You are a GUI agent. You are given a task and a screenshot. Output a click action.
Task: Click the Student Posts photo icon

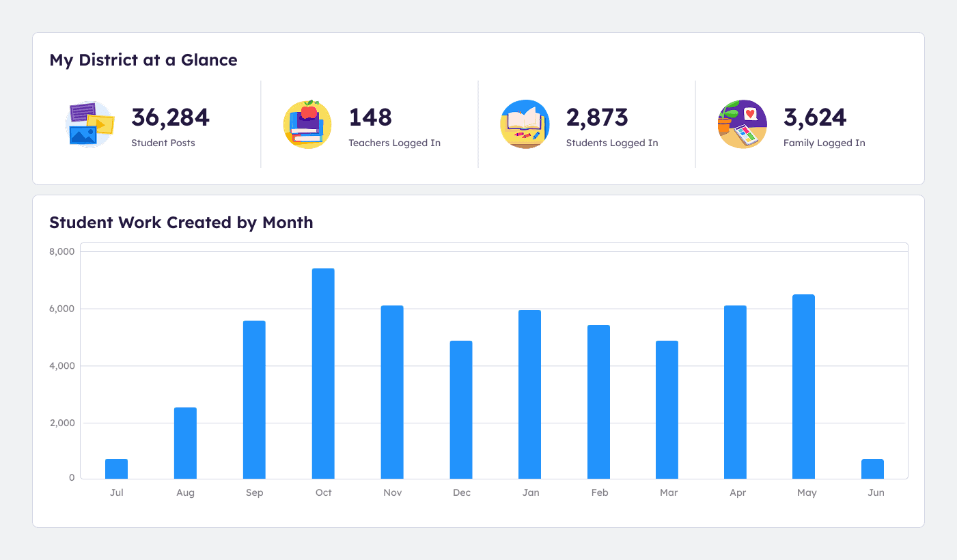tap(90, 124)
